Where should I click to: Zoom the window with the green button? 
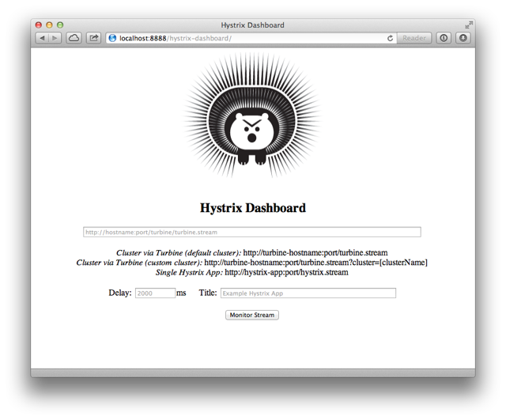(x=60, y=25)
